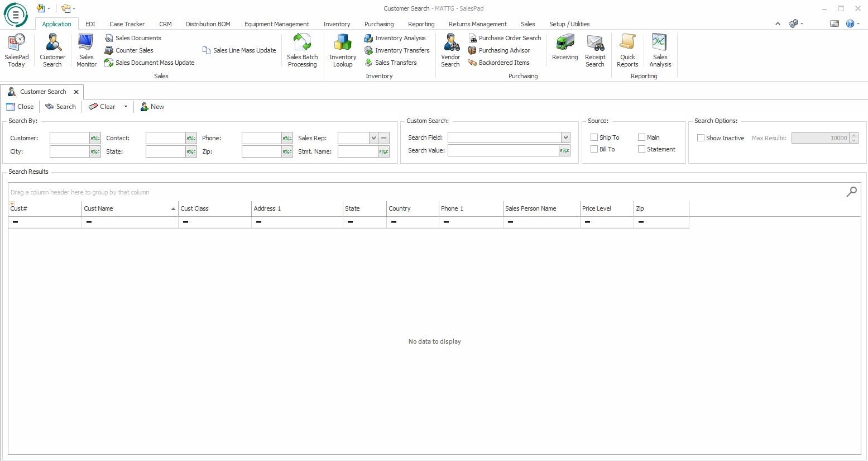
Task: Open Sales Analysis
Action: point(660,50)
